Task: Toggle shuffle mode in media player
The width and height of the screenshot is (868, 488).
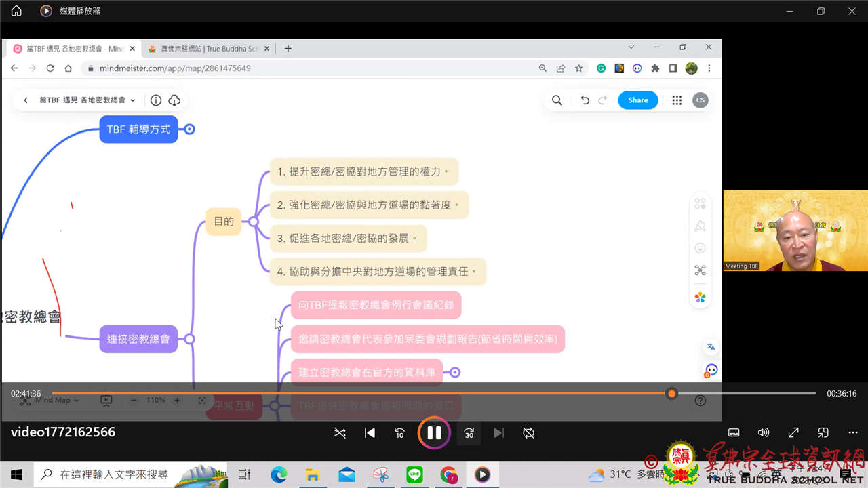Action: [340, 433]
